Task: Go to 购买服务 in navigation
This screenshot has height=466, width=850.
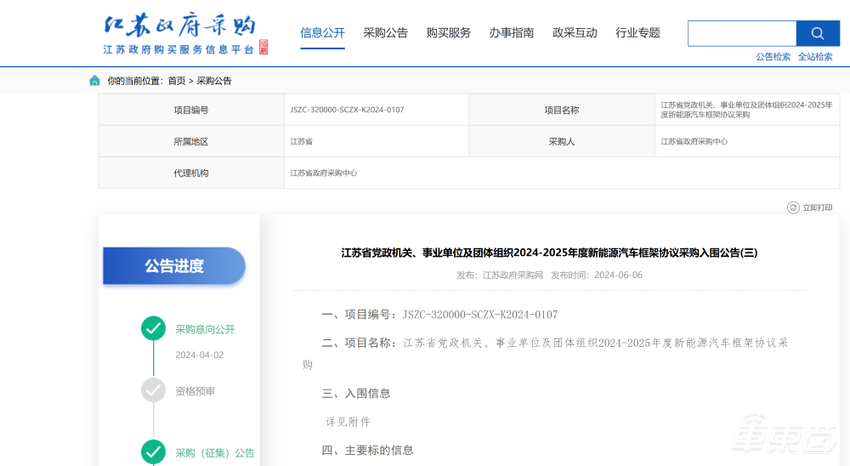Action: 448,33
